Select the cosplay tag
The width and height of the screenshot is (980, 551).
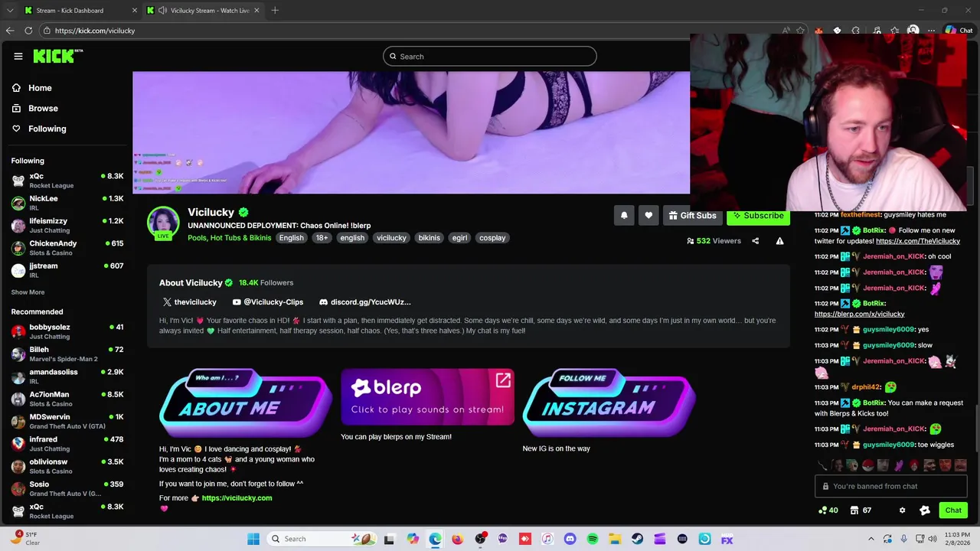point(492,238)
